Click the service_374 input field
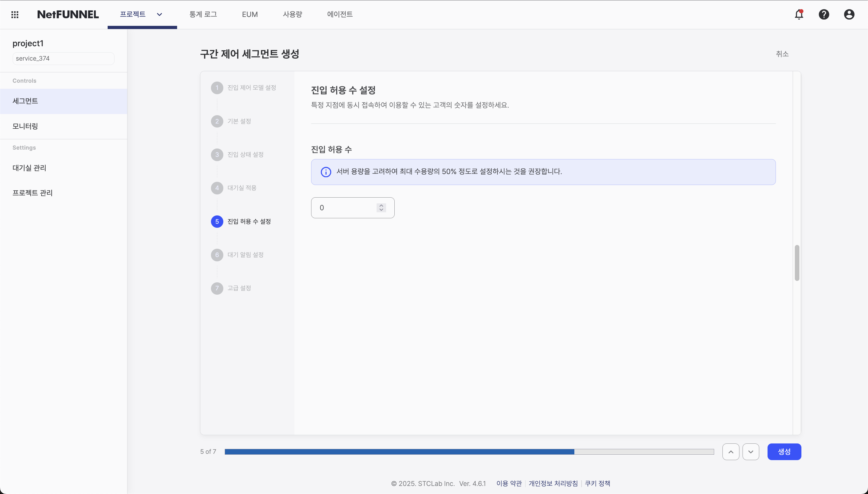This screenshot has height=494, width=868. (63, 58)
